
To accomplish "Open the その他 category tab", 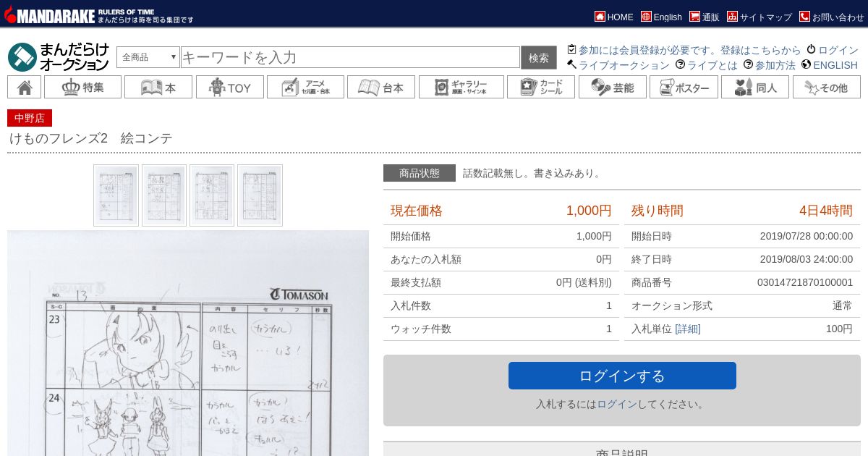I will point(827,87).
